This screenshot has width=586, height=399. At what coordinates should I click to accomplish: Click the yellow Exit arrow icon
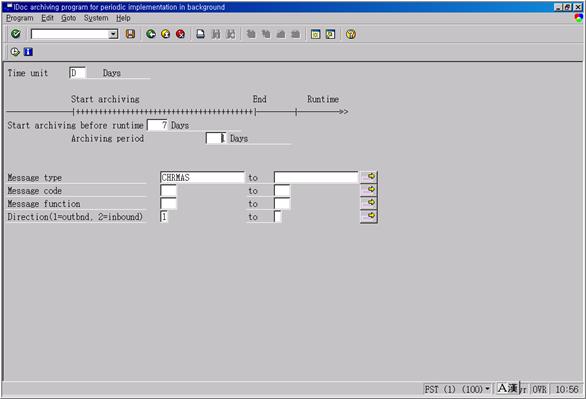pos(166,34)
